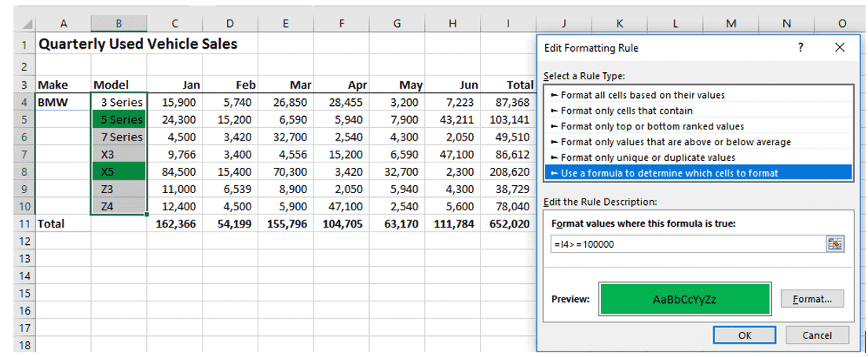Click the 70,300 cell
Image resolution: width=868 pixels, height=357 pixels.
(x=286, y=171)
